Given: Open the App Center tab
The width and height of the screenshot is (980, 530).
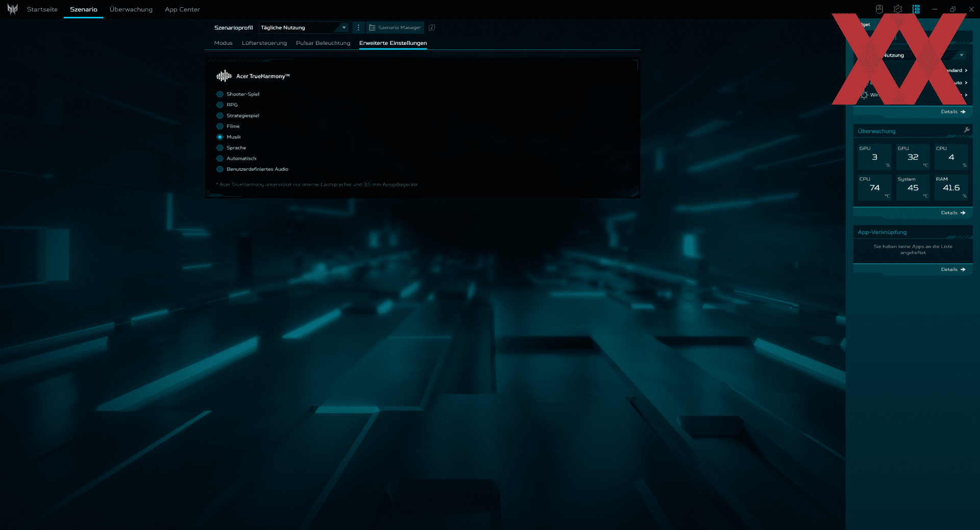Looking at the screenshot, I should coord(182,9).
